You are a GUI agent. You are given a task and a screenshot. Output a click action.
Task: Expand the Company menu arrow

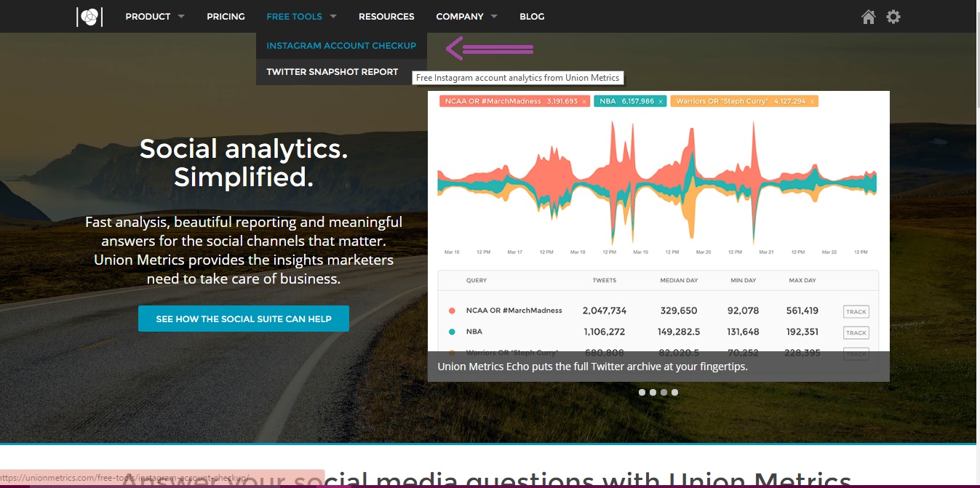(494, 17)
